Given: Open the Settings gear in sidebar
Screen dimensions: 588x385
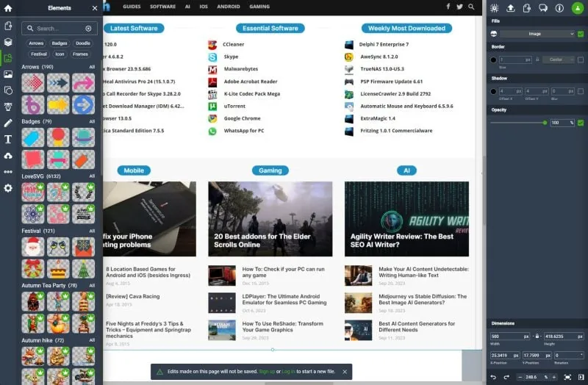Looking at the screenshot, I should point(8,188).
